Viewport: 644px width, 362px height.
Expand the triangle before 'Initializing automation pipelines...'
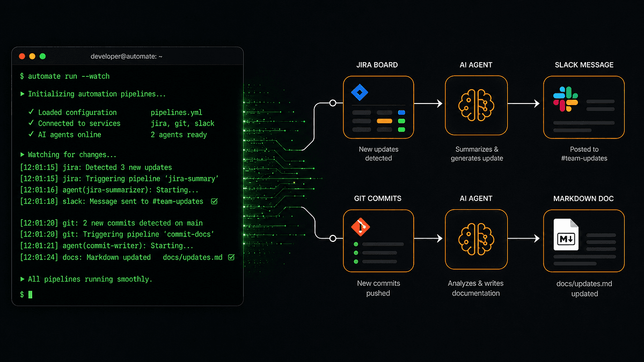22,94
